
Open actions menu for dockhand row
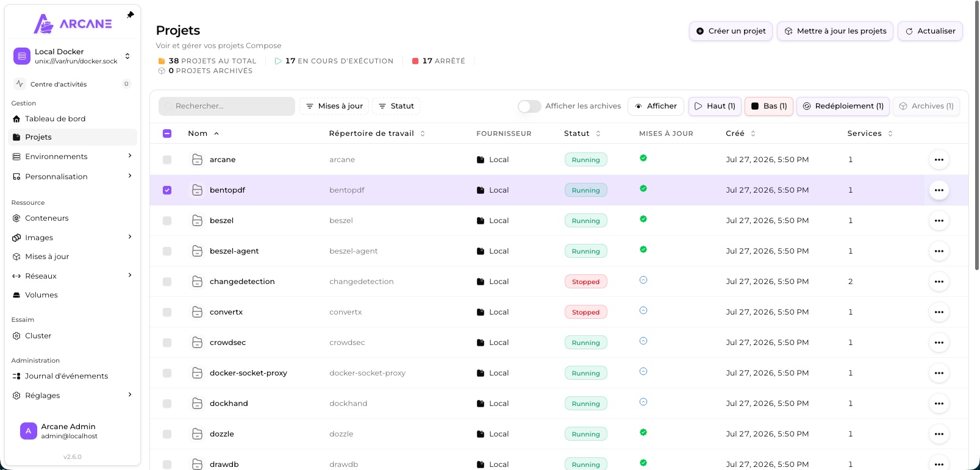(x=939, y=404)
